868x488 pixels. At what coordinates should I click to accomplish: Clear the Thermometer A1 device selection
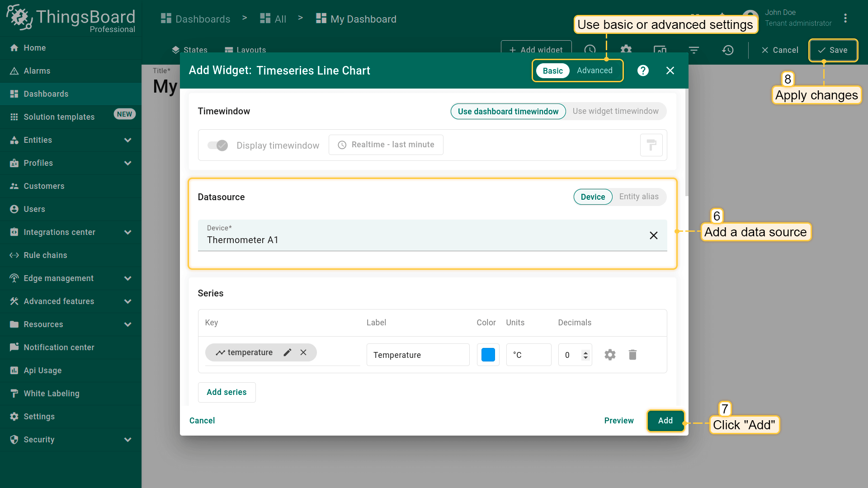click(x=653, y=235)
